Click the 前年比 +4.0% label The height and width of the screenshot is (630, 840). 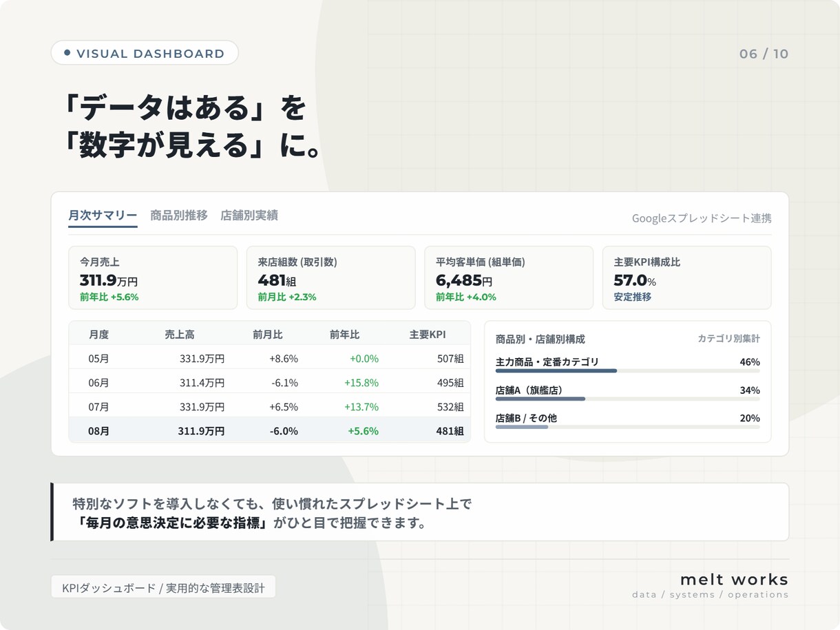coord(466,297)
